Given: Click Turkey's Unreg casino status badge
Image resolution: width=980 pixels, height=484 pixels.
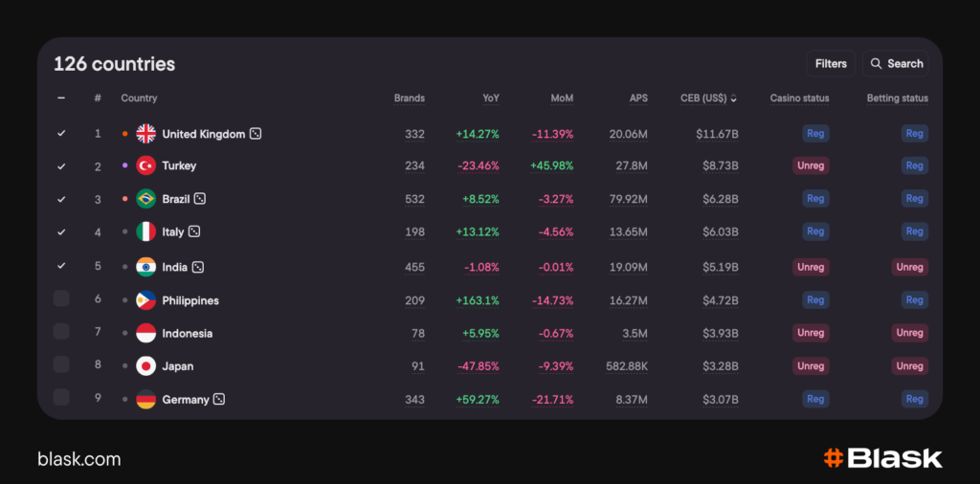Looking at the screenshot, I should pyautogui.click(x=810, y=165).
